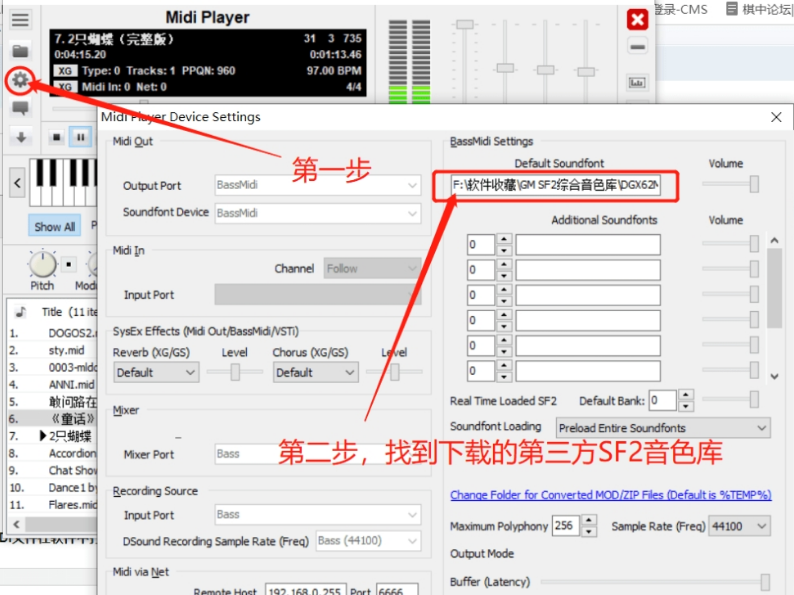Viewport: 794px width, 595px height.
Task: Click the down arrow icon
Action: (20, 138)
